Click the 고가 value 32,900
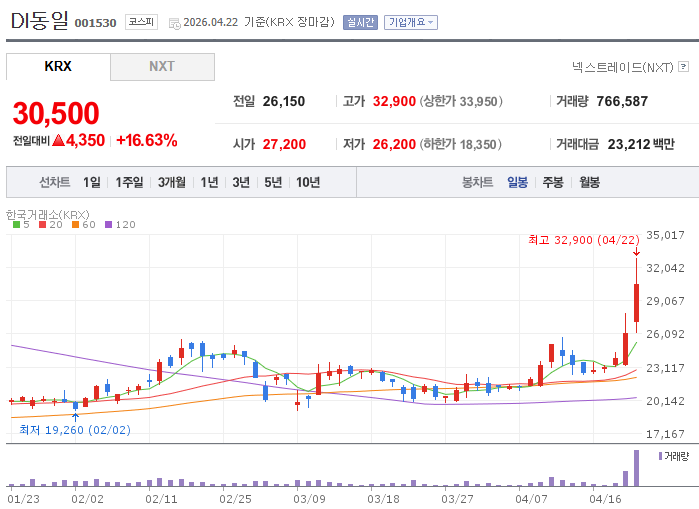The image size is (699, 509). click(394, 101)
